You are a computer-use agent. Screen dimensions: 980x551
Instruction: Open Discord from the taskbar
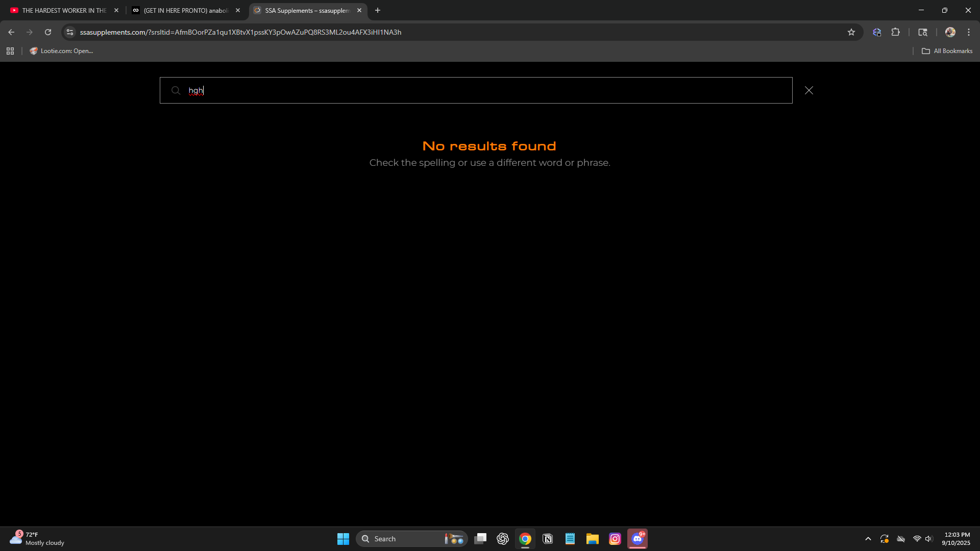pos(638,539)
